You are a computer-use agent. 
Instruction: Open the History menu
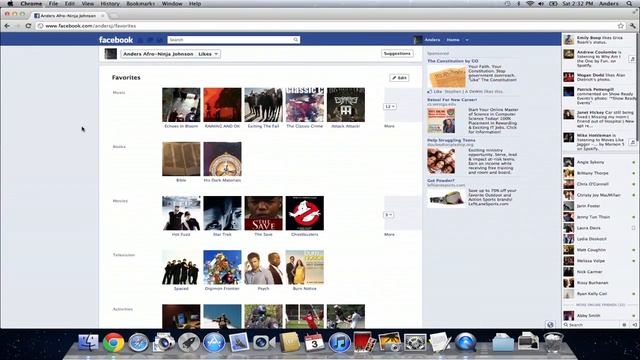(110, 4)
